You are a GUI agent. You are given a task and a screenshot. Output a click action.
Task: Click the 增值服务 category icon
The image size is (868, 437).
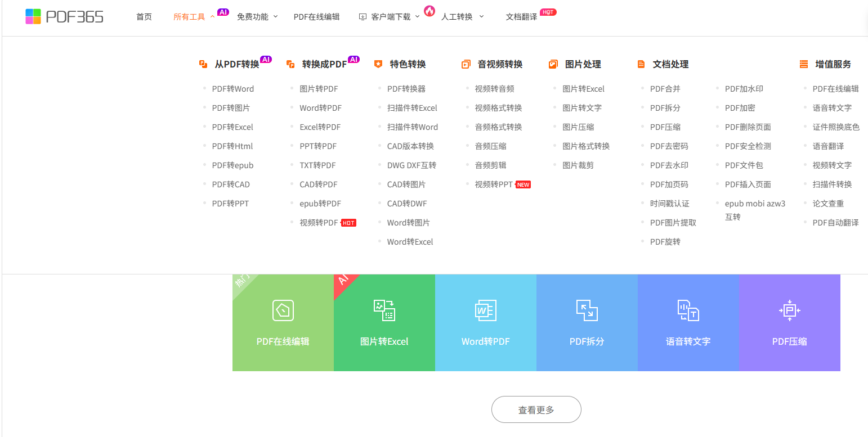click(804, 64)
